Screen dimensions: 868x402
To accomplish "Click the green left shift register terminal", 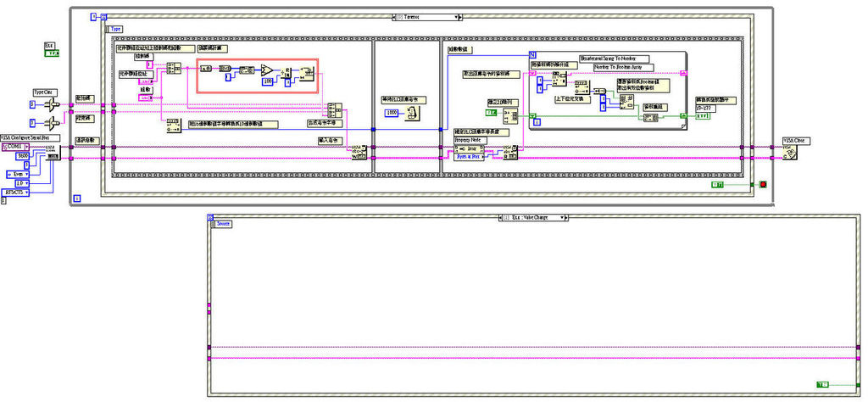I will point(532,116).
